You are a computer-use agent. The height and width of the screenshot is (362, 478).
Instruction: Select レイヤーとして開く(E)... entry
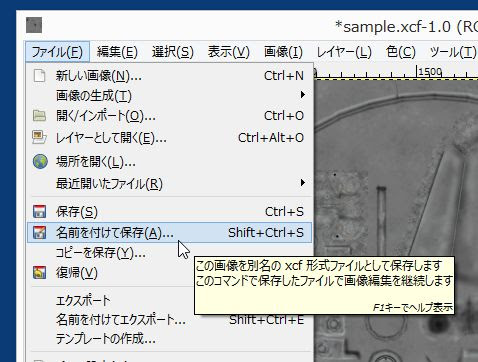[169, 137]
